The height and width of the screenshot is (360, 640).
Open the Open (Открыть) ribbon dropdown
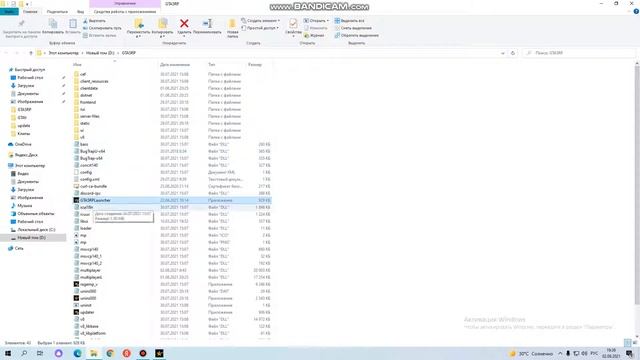tap(316, 21)
